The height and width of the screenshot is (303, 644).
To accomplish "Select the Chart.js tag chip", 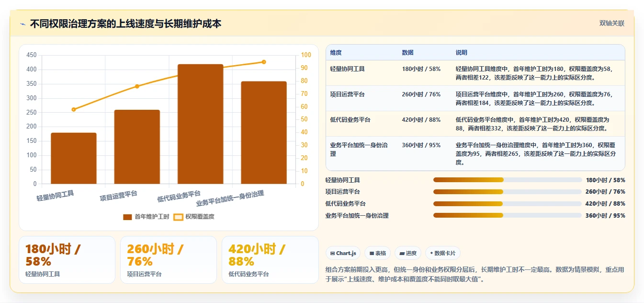I will (343, 253).
